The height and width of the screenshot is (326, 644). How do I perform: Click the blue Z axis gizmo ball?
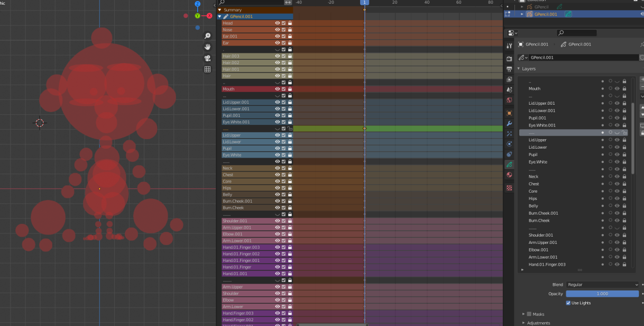(198, 4)
